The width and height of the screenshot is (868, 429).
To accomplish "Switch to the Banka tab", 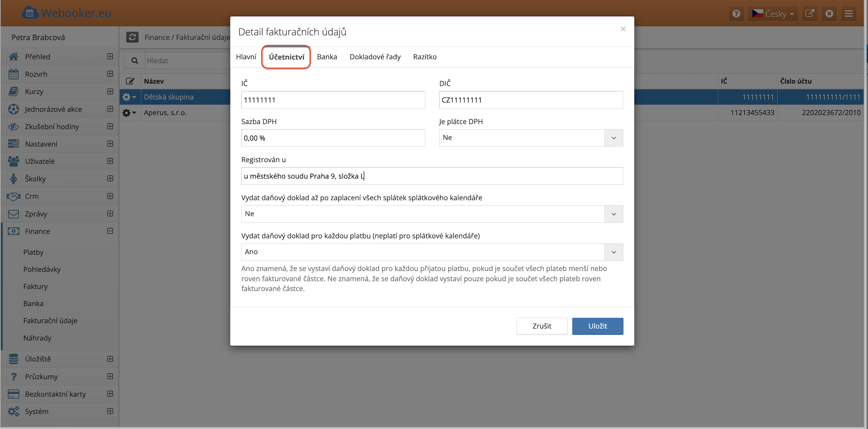I will click(x=327, y=57).
